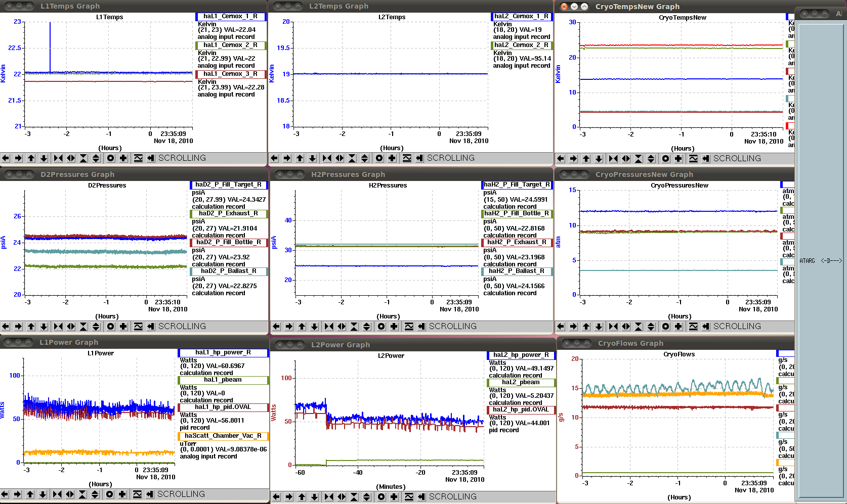Jump-to-latest arrow icon in L2Power toolbar
Image resolution: width=847 pixels, height=504 pixels.
pos(421,497)
